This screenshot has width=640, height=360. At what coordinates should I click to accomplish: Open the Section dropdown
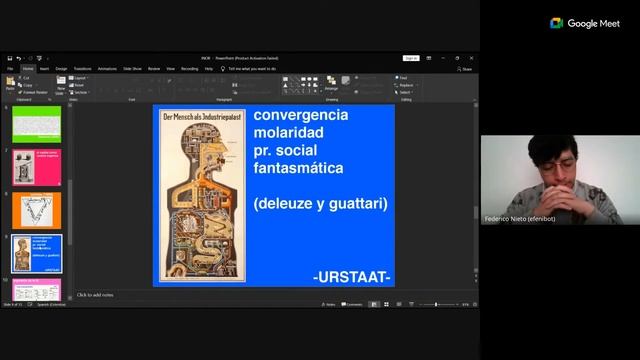[x=79, y=92]
